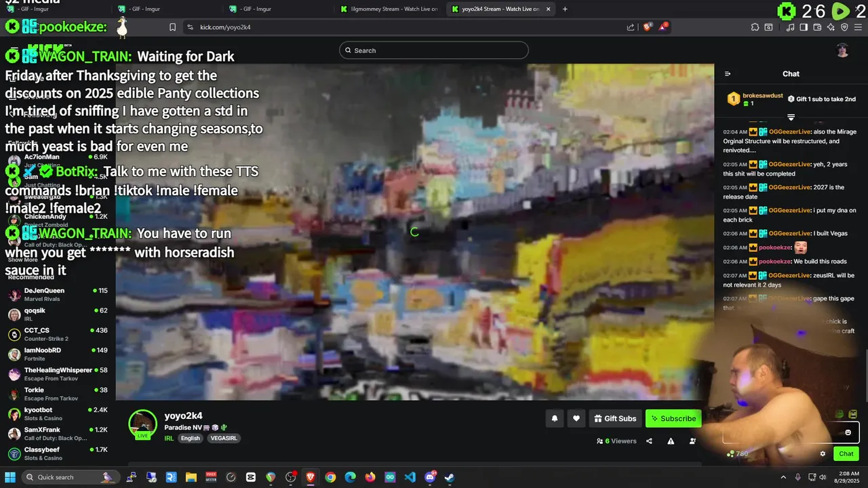Click the 6 Viewers count
The image size is (868, 488).
[616, 441]
